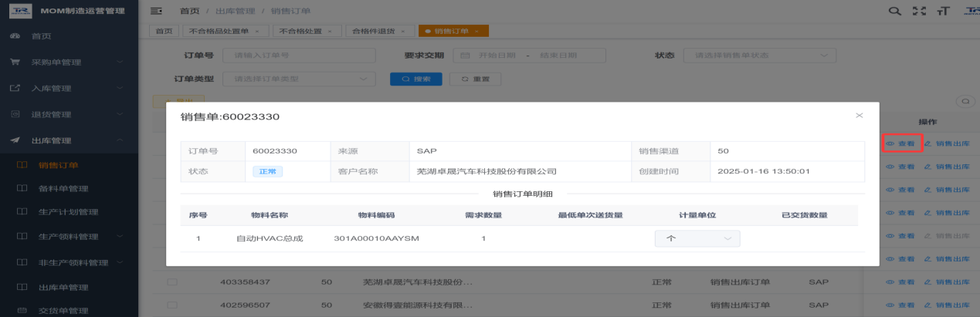Viewport: 980px width, 317px height.
Task: Switch to the 首页 page tab
Action: (x=164, y=31)
